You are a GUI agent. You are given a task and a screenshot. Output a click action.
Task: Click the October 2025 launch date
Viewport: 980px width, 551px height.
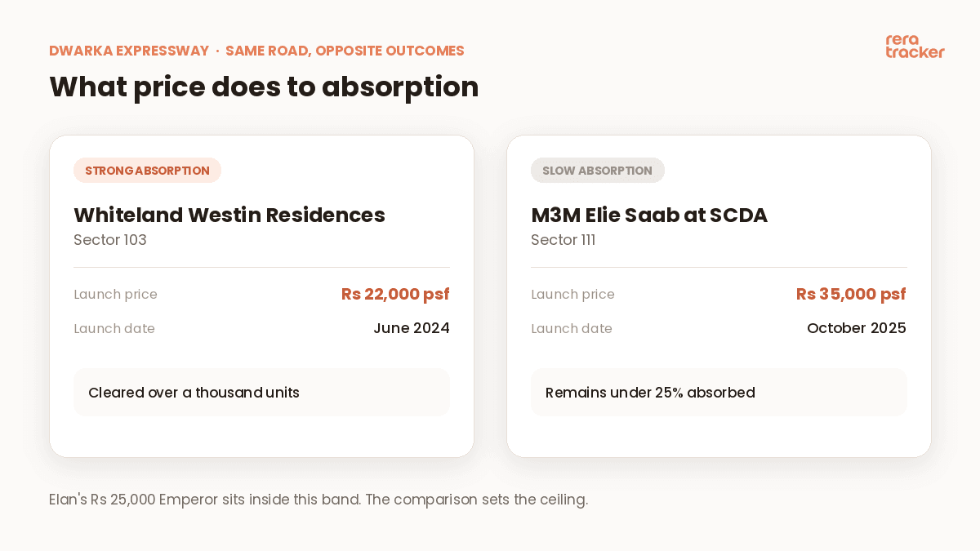pos(857,328)
